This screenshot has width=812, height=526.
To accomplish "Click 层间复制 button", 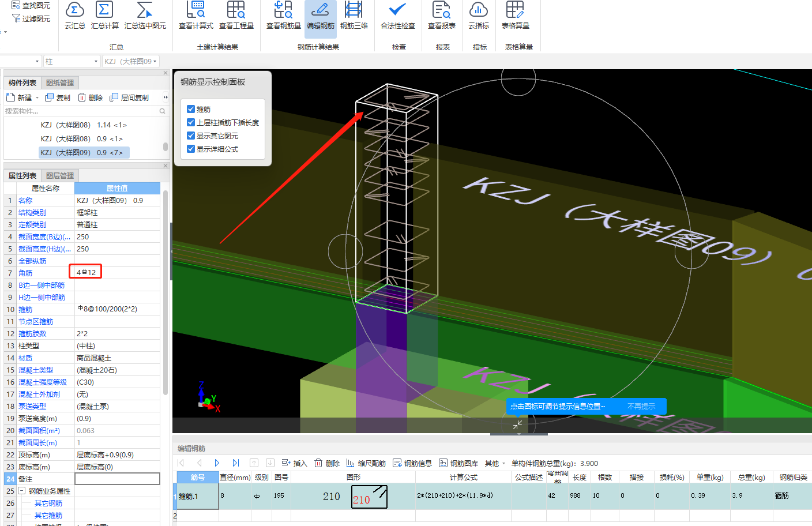I will [129, 97].
